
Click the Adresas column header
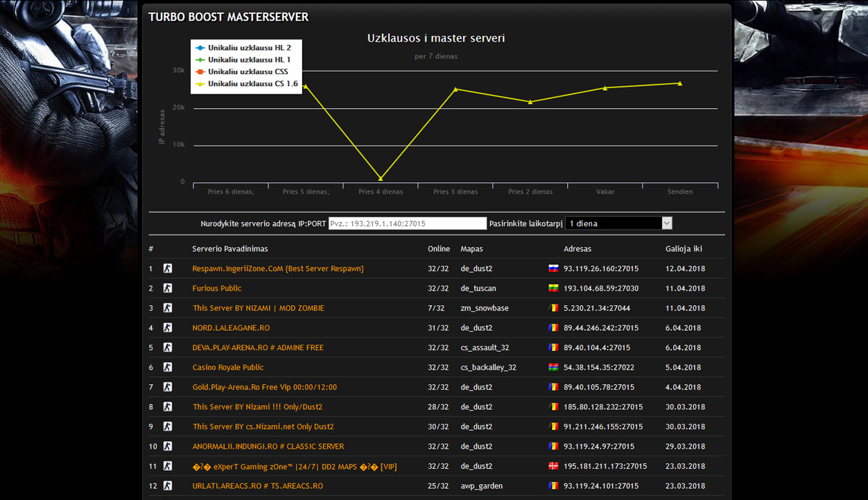coord(578,248)
